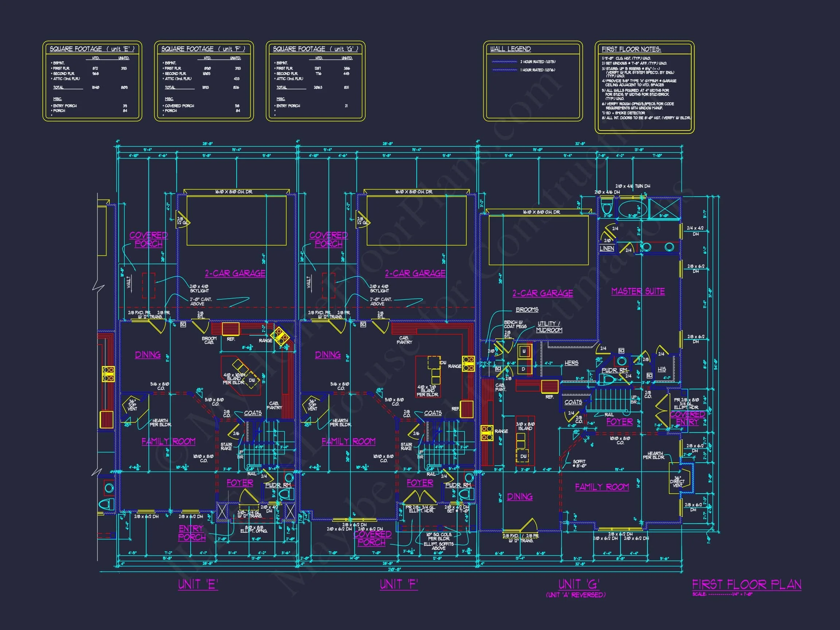Select the FIRST FLOOR NOTES heading
The width and height of the screenshot is (840, 630).
point(631,49)
